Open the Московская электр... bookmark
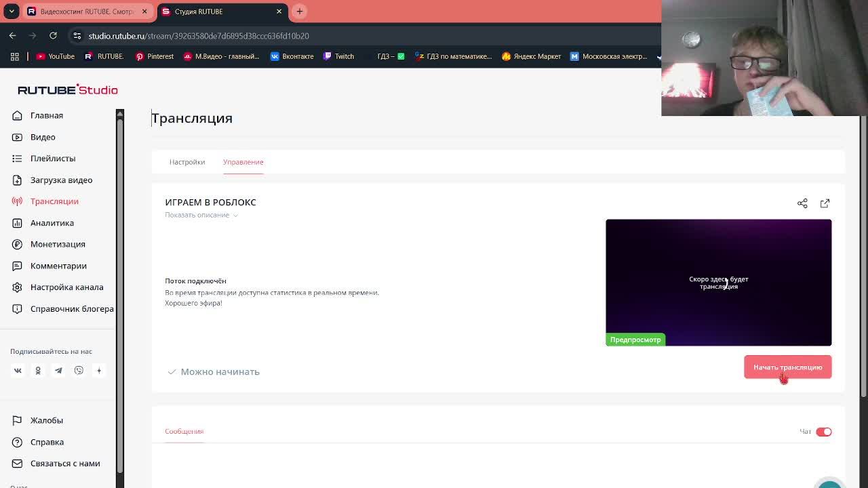This screenshot has height=488, width=868. click(x=609, y=56)
